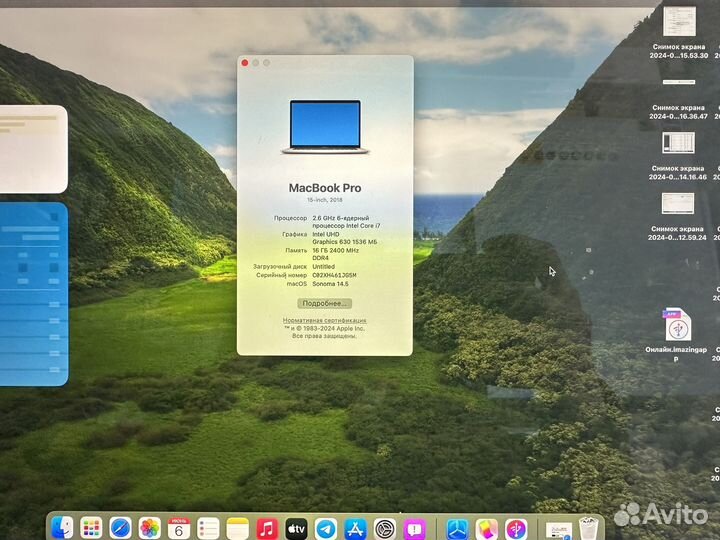The height and width of the screenshot is (540, 720).
Task: Click the 'Процессор' label
Action: [x=290, y=218]
